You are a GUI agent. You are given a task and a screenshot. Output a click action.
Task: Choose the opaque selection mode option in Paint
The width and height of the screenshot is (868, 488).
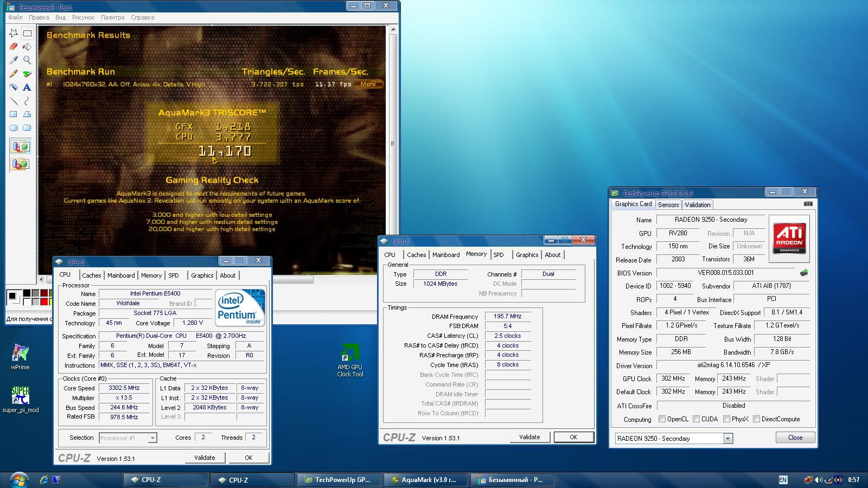[21, 147]
